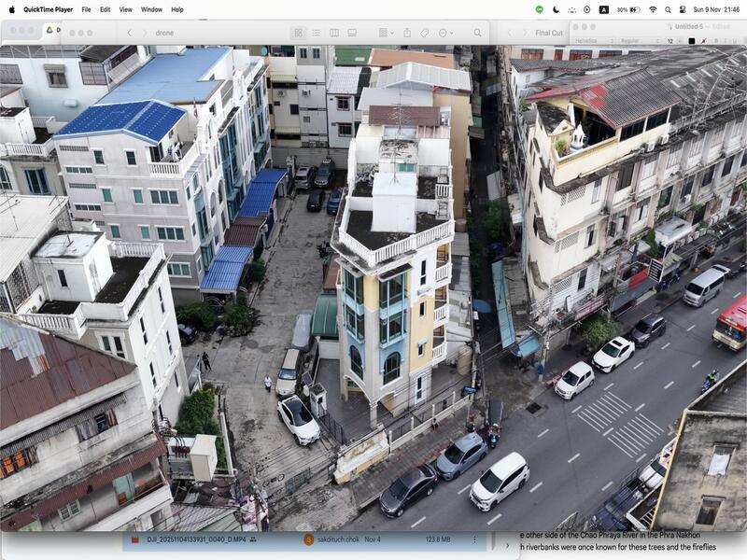Switch Finder to list view
This screenshot has height=560, width=747.
pyautogui.click(x=316, y=34)
